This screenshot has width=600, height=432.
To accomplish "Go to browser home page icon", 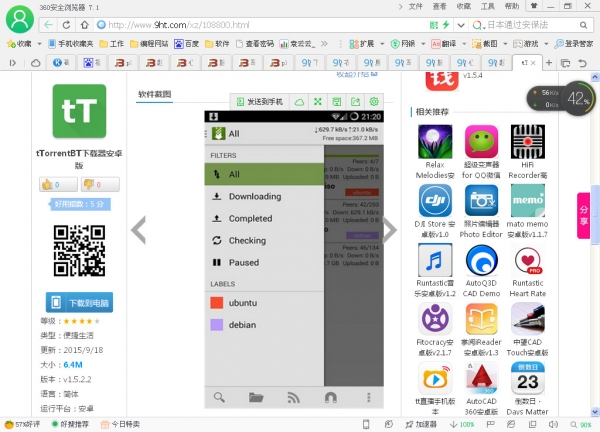I will (85, 25).
